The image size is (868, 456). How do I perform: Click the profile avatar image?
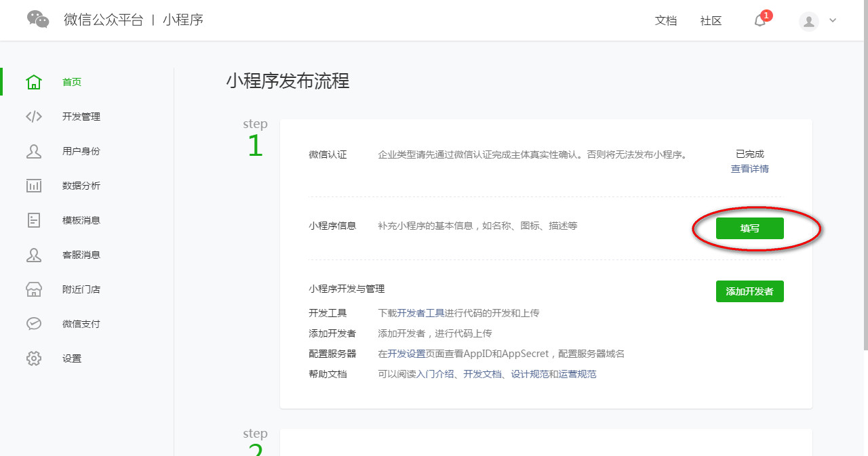click(808, 21)
